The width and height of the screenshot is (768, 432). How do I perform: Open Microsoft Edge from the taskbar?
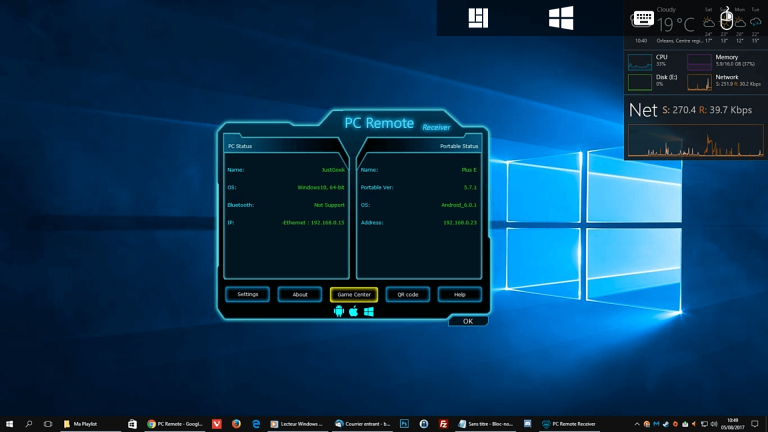coord(256,424)
